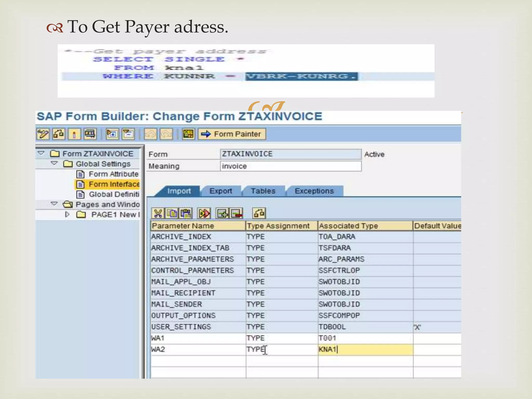532x399 pixels.
Task: Select Form Attributes tree node
Action: (x=113, y=174)
